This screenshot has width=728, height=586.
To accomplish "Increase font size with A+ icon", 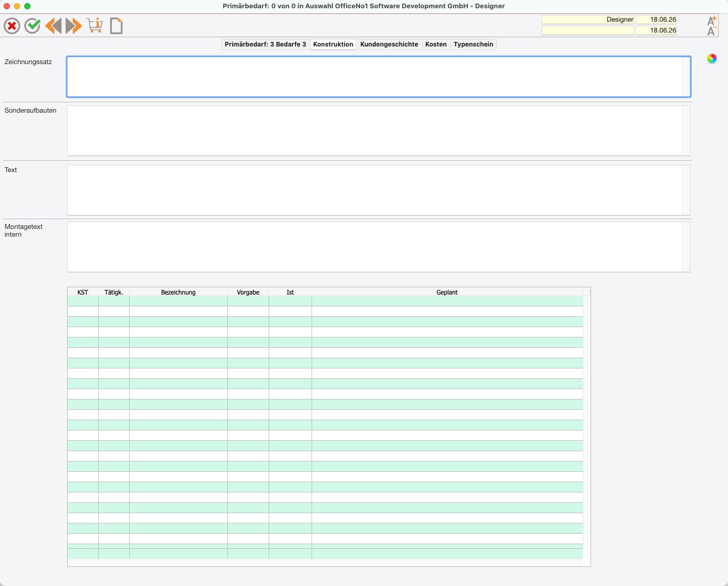I will [x=711, y=21].
